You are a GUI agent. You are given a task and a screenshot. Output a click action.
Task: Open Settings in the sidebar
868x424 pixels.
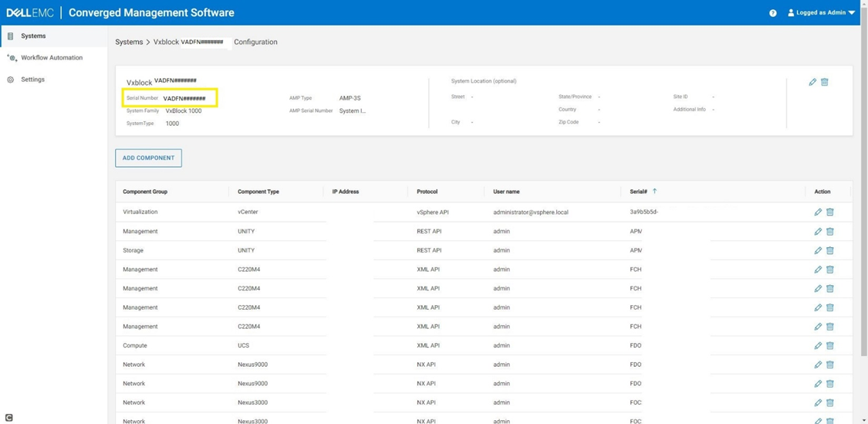click(x=32, y=80)
